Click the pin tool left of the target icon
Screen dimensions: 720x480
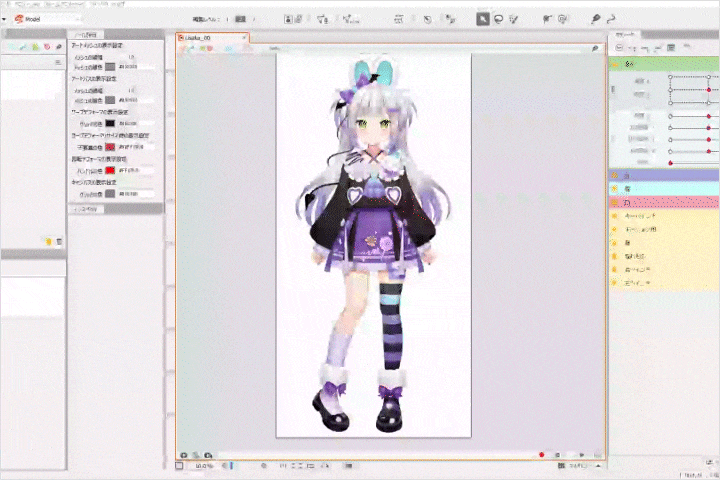coord(547,19)
